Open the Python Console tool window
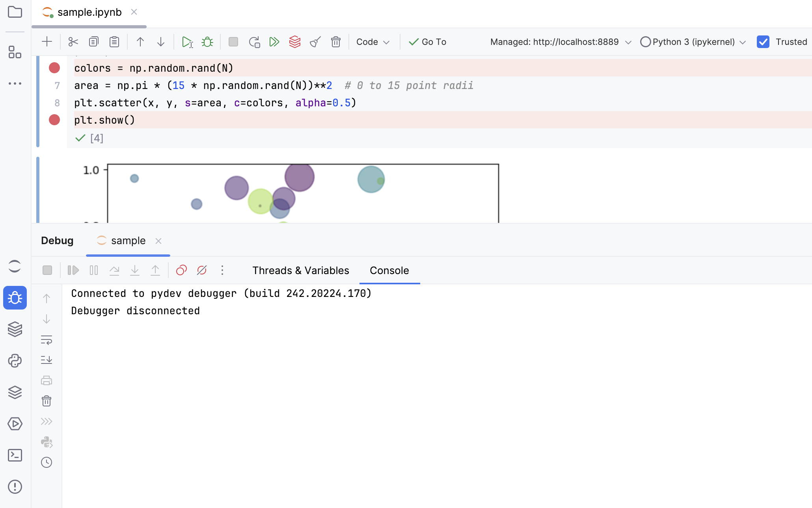The height and width of the screenshot is (508, 812). point(15,361)
